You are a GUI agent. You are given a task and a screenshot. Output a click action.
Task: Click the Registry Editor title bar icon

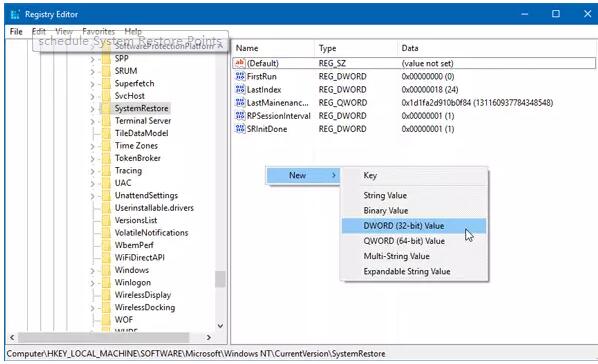point(15,14)
